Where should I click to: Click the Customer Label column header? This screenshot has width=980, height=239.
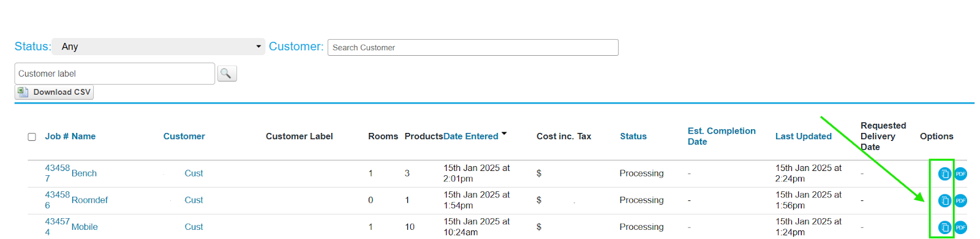tap(299, 136)
